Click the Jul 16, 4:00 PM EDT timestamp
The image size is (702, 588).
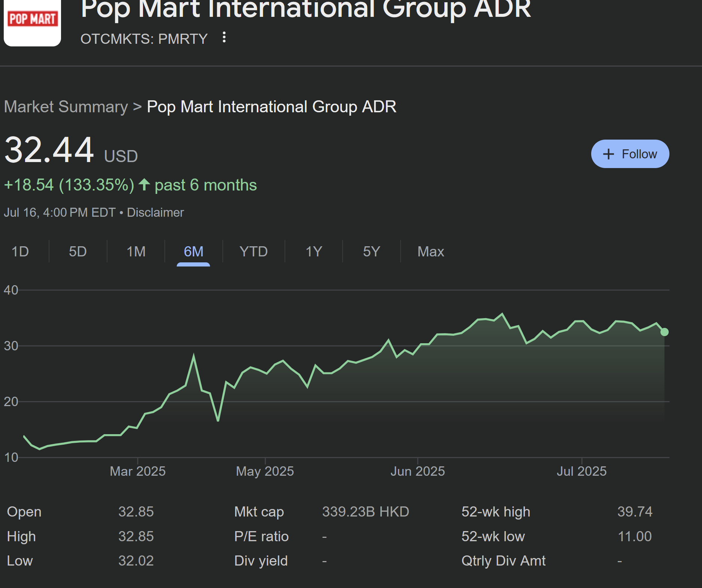[x=60, y=213]
